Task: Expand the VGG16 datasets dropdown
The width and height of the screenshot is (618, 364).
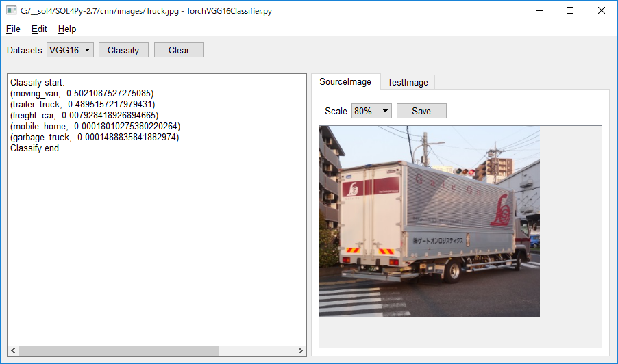Action: point(70,50)
